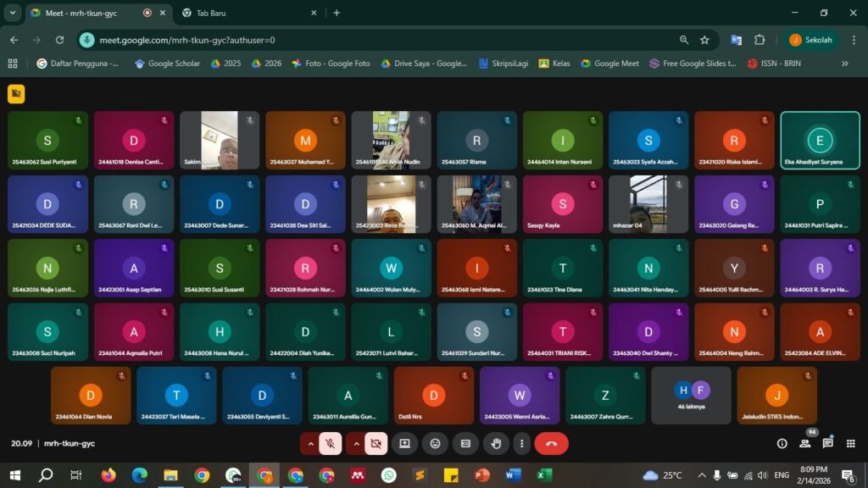Click the '46 lainnya' participants tile
868x488 pixels.
tap(691, 395)
